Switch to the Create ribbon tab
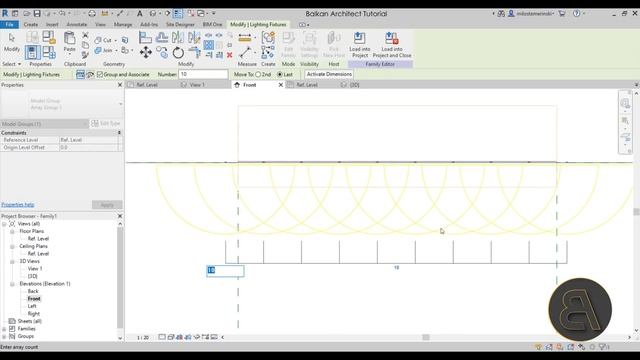Viewport: 640px width, 360px height. point(31,24)
